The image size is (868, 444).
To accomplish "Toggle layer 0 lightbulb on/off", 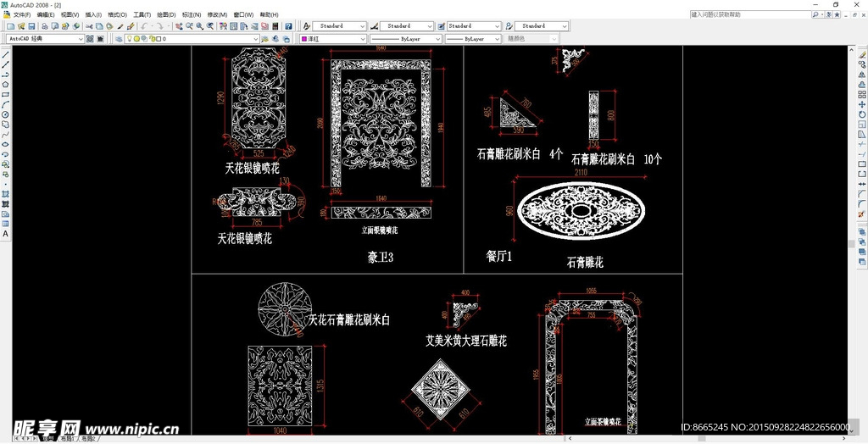I will (130, 39).
